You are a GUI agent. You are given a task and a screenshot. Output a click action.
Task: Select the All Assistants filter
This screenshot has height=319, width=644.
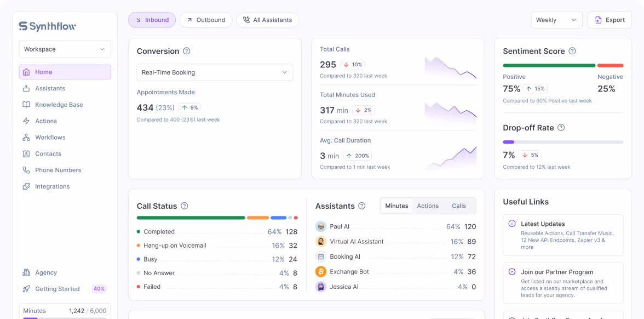(267, 20)
